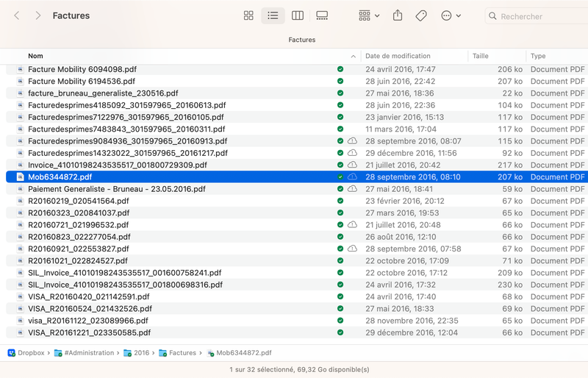Click green sync checkmark for facture_bruneau_generaliste_230516.pdf
This screenshot has width=588, height=378.
coord(340,93)
